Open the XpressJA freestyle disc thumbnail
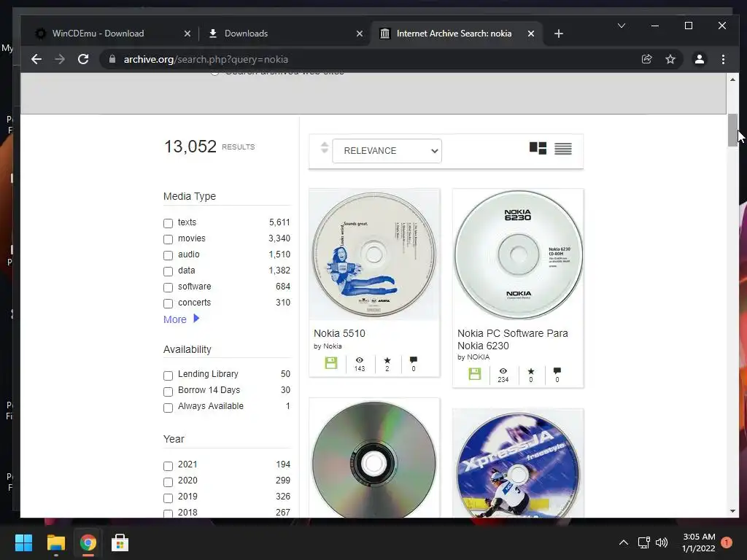747x560 pixels. click(x=518, y=463)
